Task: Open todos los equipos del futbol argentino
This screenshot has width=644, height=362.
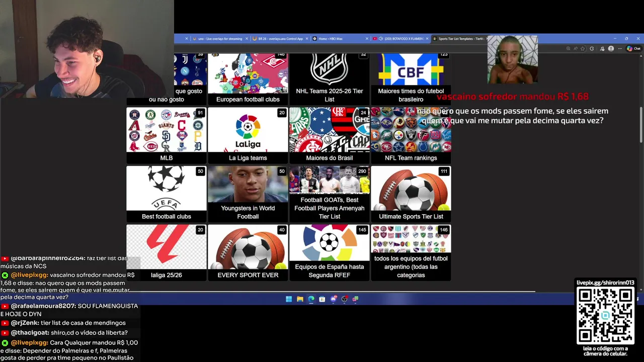Action: 411,252
